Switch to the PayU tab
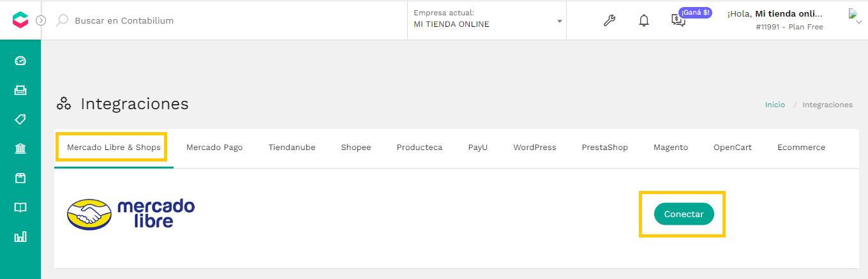The image size is (868, 279). click(478, 147)
